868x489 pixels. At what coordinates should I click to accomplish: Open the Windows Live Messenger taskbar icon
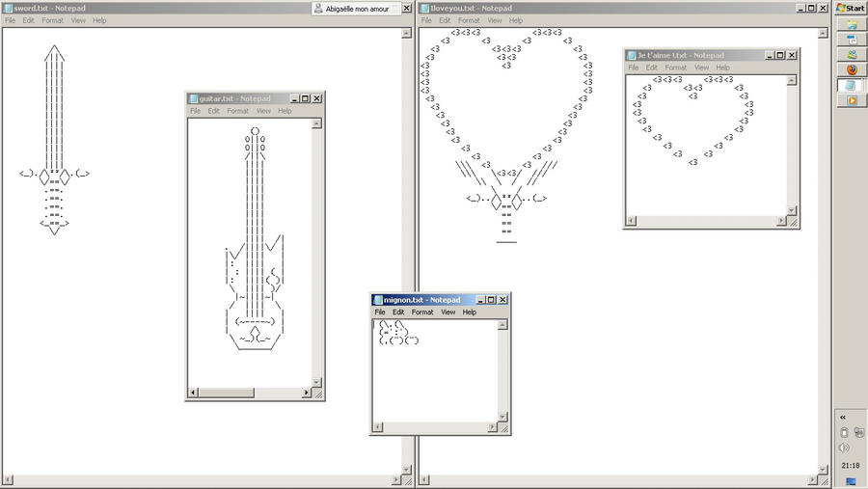pos(852,54)
